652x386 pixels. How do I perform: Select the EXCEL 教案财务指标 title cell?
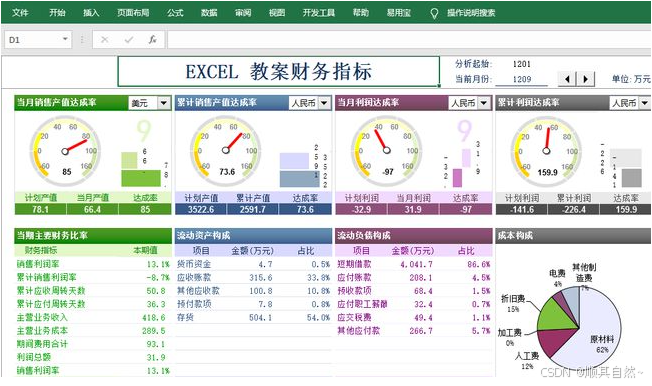[x=279, y=72]
